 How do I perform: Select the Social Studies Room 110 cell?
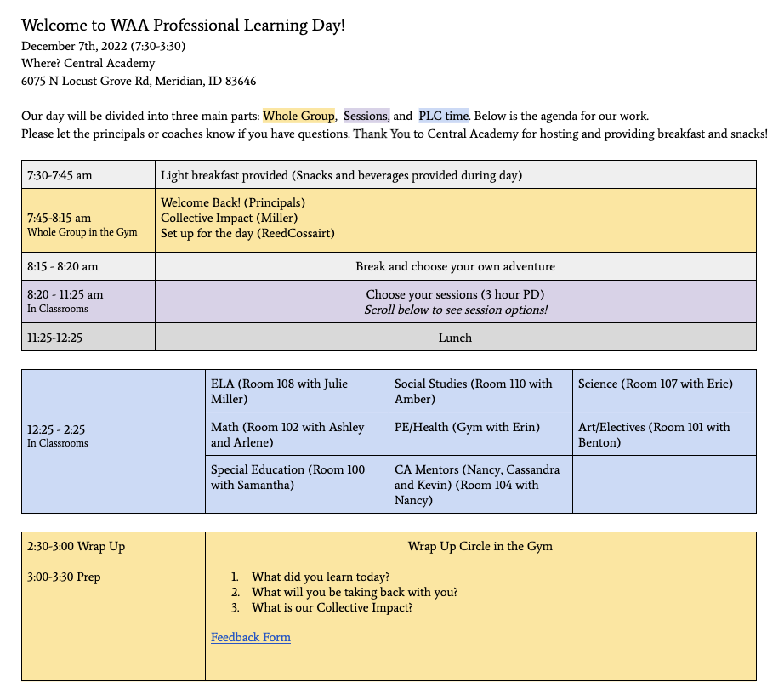tap(480, 391)
